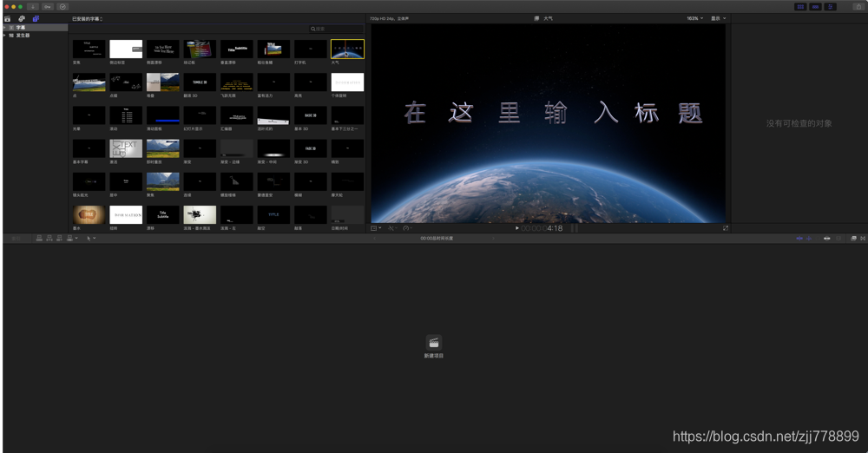868x453 pixels.
Task: Select the 激活 TEXT title thumbnail
Action: pyautogui.click(x=126, y=148)
